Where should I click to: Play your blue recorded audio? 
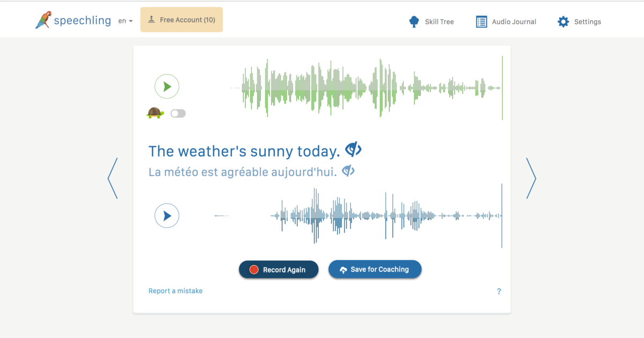[167, 216]
